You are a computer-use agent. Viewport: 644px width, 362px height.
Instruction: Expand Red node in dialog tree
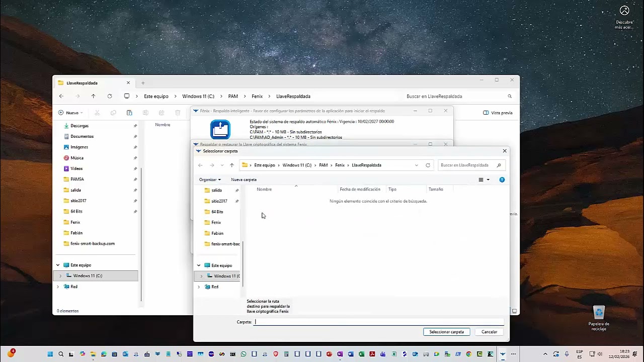pyautogui.click(x=199, y=287)
